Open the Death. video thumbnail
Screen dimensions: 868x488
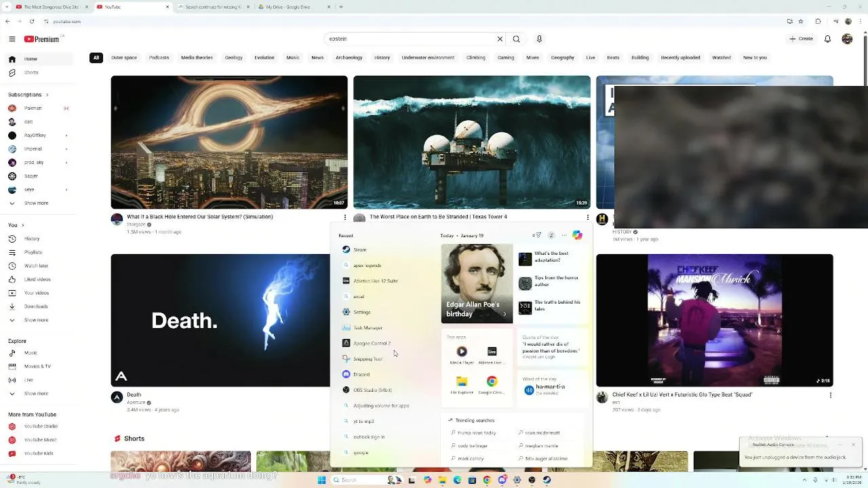220,321
